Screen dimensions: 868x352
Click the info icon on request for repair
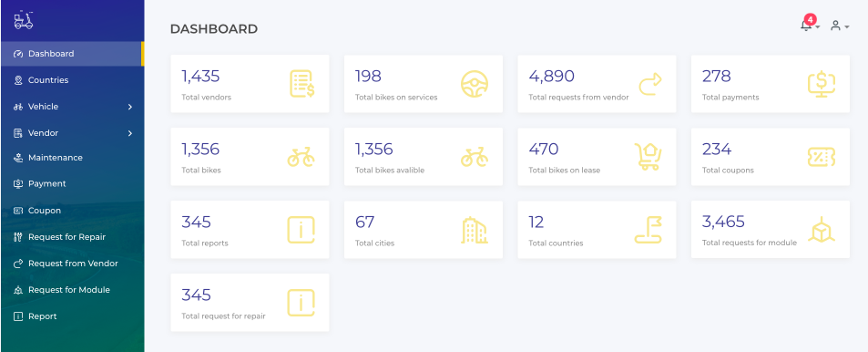(x=301, y=304)
